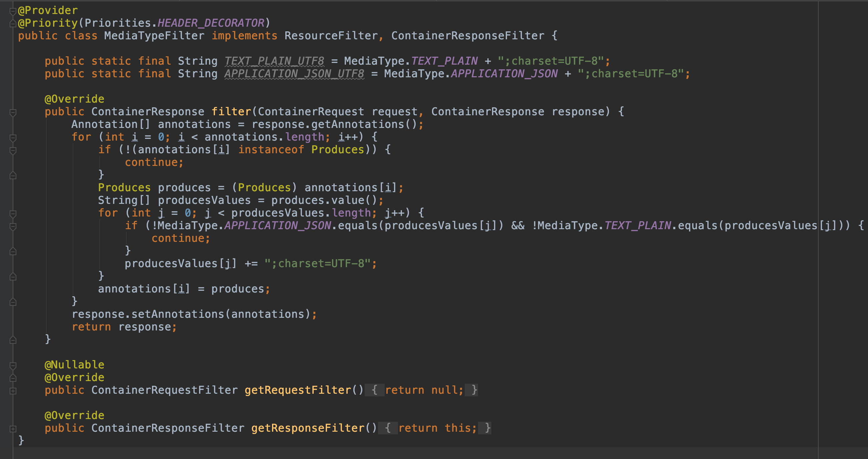Fold the MediaType.APPLICATION_JSON if-block
Image resolution: width=868 pixels, height=459 pixels.
point(13,226)
